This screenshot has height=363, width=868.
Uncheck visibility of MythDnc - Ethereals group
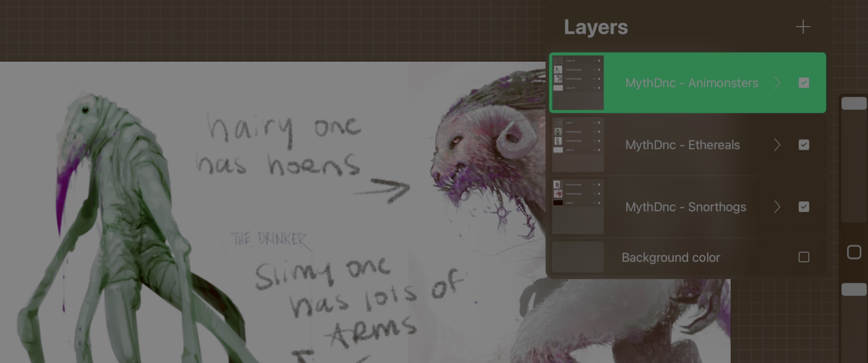[x=804, y=145]
